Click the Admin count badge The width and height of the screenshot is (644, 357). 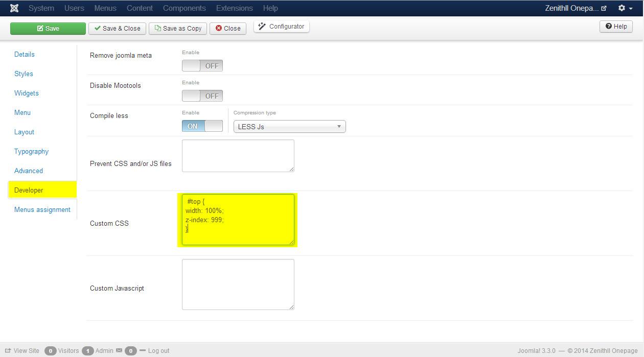click(87, 351)
